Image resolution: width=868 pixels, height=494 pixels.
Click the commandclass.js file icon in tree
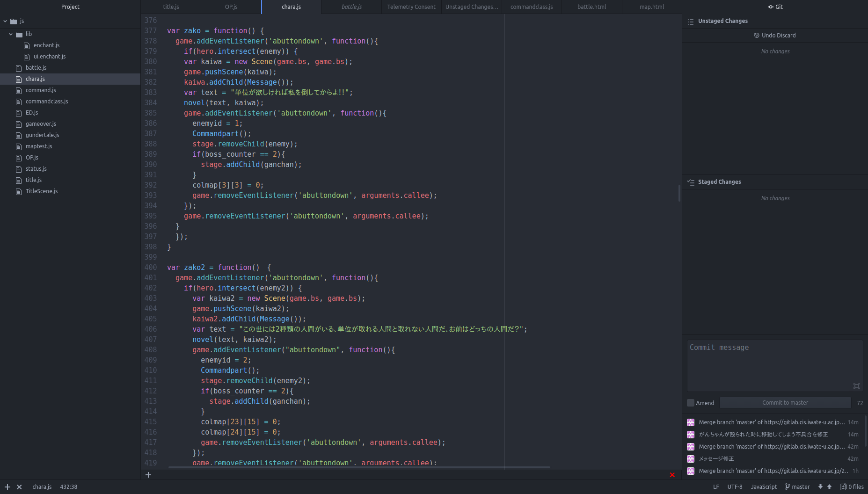(19, 102)
